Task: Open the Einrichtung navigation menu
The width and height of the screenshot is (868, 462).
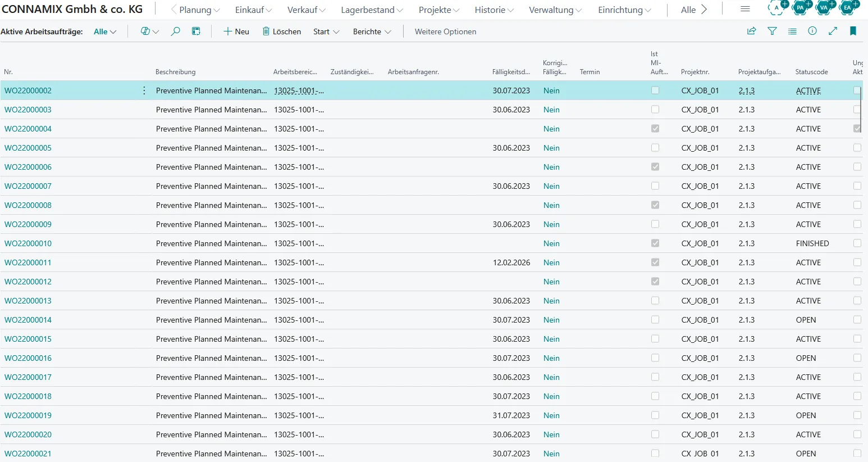Action: point(624,10)
